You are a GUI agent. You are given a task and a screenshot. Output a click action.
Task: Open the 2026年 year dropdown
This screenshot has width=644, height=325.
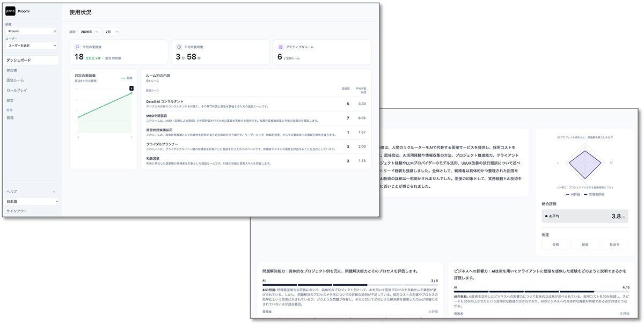89,32
